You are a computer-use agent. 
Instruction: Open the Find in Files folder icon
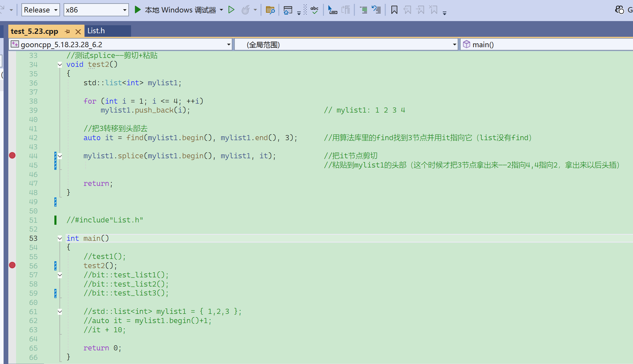(270, 10)
